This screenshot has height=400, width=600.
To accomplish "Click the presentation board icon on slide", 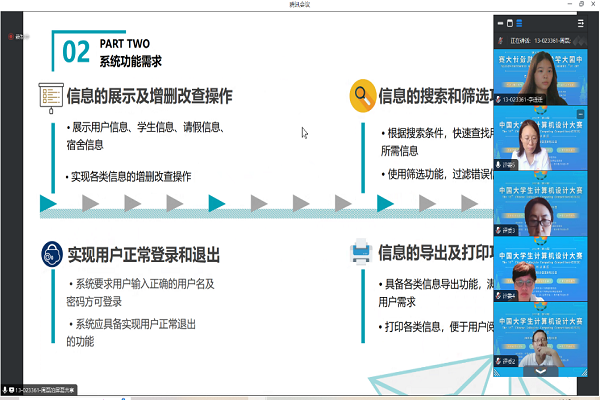I will coord(49,95).
